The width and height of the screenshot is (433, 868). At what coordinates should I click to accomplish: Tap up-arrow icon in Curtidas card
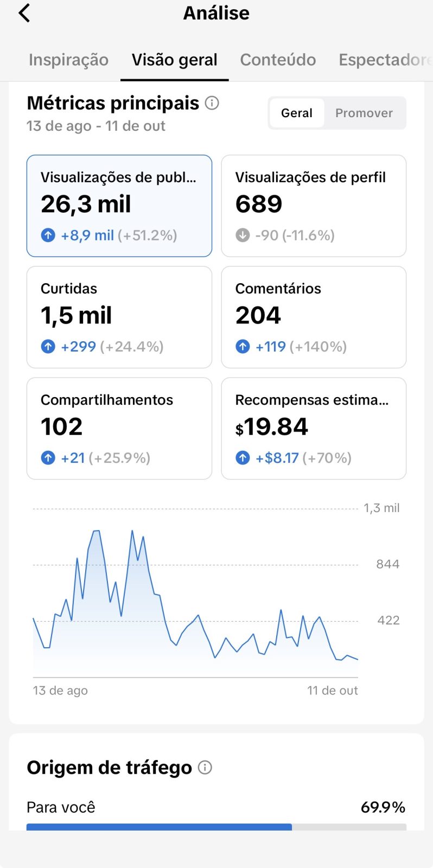pos(48,346)
